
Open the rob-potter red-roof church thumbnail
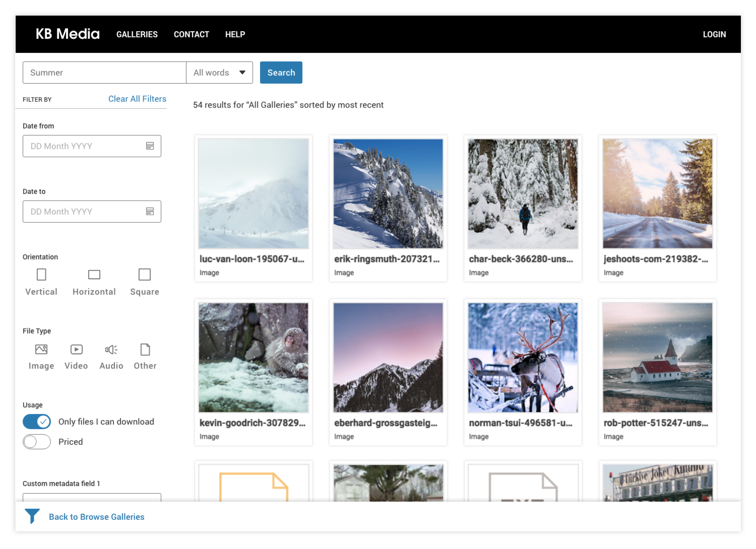tap(657, 358)
